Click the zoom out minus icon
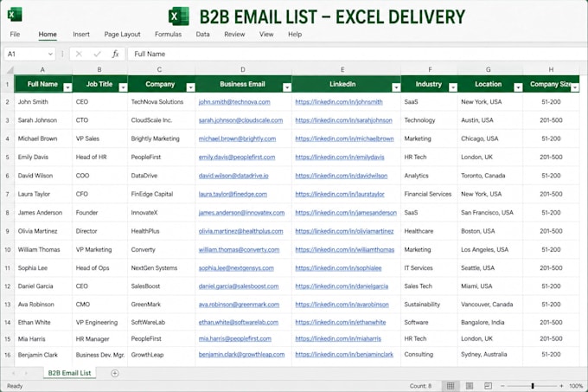This screenshot has width=588, height=392. click(x=502, y=386)
